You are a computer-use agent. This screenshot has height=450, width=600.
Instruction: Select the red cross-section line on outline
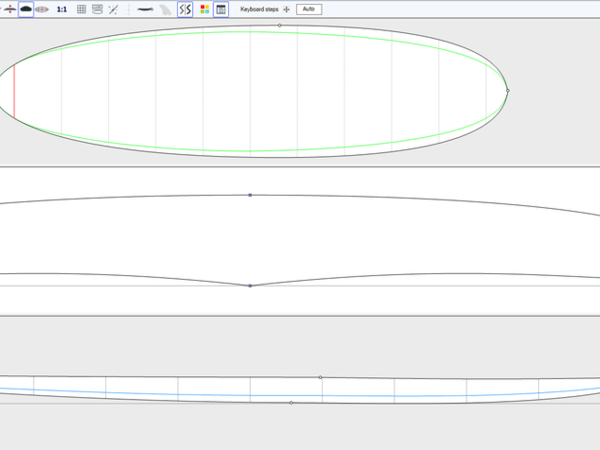(x=14, y=90)
